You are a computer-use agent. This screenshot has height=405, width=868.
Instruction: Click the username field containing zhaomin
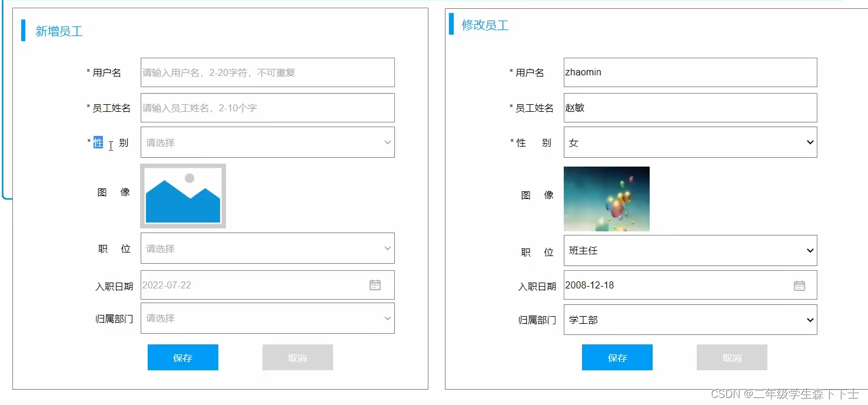tap(690, 72)
